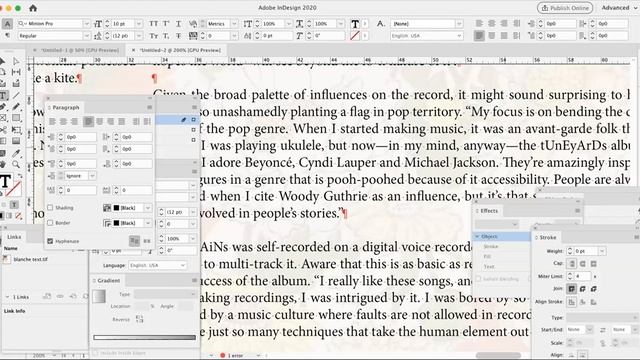Viewport: 640px width, 360px height.
Task: Select the Paragraph Formatting Controls pilcrow icon
Action: tap(7, 36)
